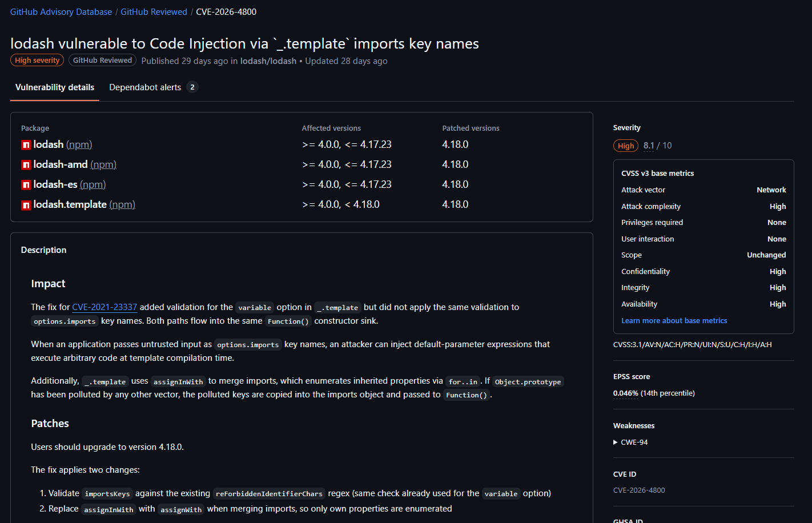Screen dimensions: 812x523
Task: Click the 'Updated 28 days ago' text
Action: point(346,61)
